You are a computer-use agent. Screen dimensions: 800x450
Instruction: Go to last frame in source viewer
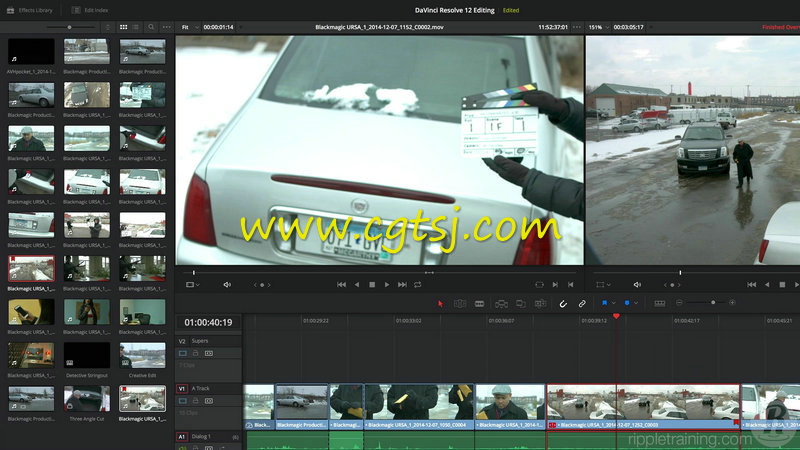point(402,285)
